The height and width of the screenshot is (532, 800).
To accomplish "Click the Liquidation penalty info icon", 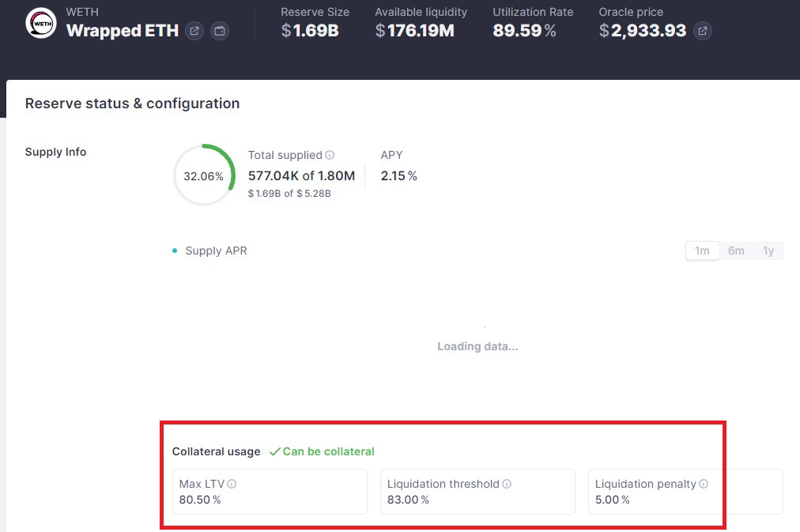I will click(x=704, y=484).
